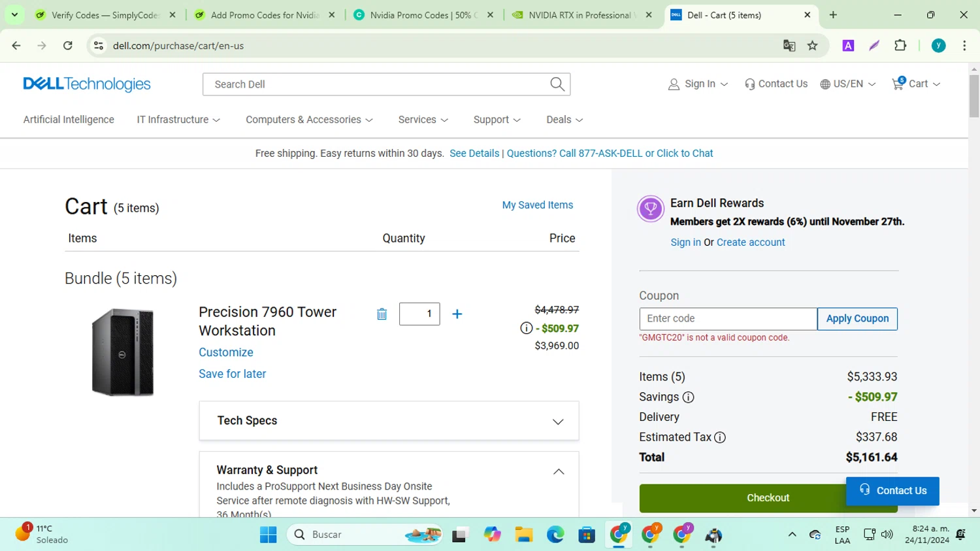Switch to the Add Promo Codes for Nvidia tab
Screen dimensions: 980x551
265,15
